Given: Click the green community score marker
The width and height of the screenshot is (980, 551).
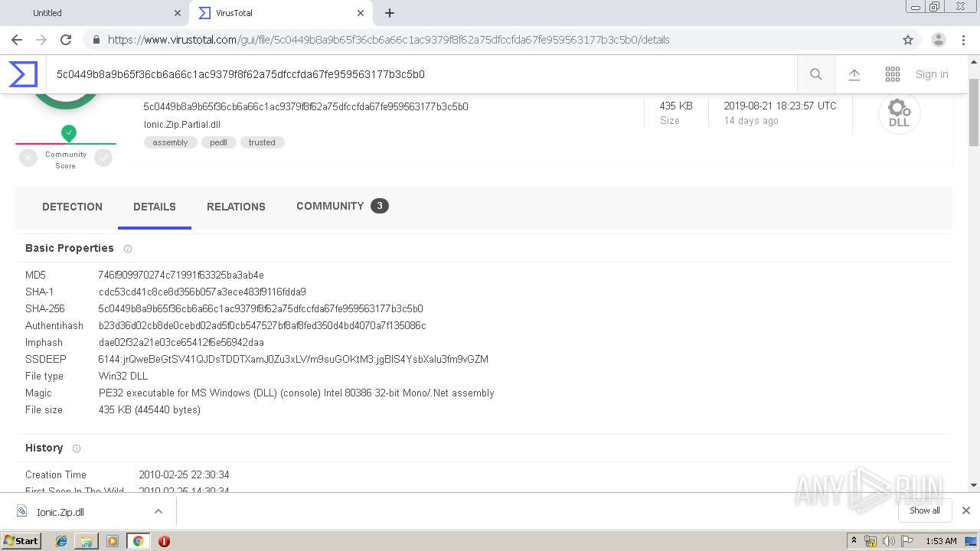Looking at the screenshot, I should (x=69, y=134).
